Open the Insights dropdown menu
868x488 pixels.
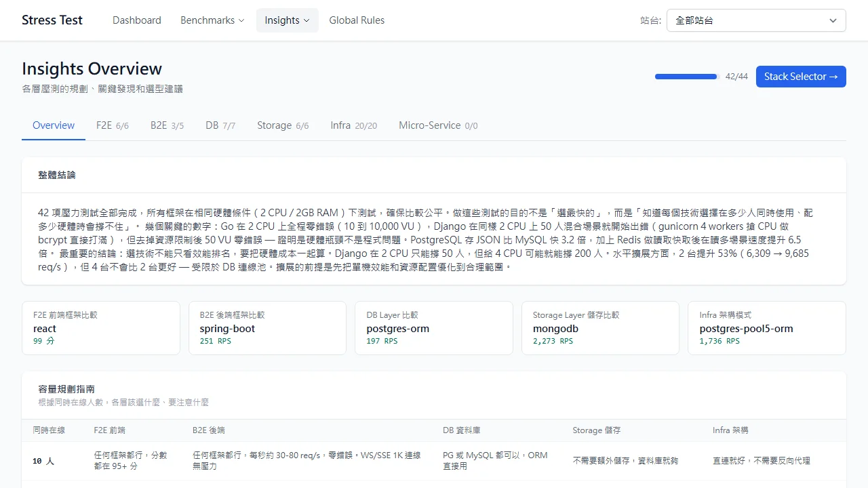tap(287, 20)
